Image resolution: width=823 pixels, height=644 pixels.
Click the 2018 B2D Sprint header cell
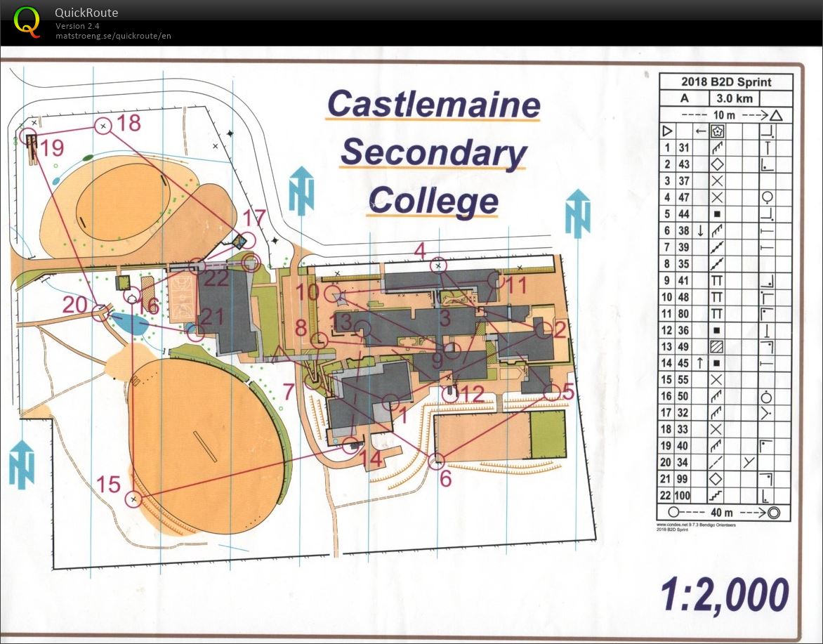(x=725, y=82)
